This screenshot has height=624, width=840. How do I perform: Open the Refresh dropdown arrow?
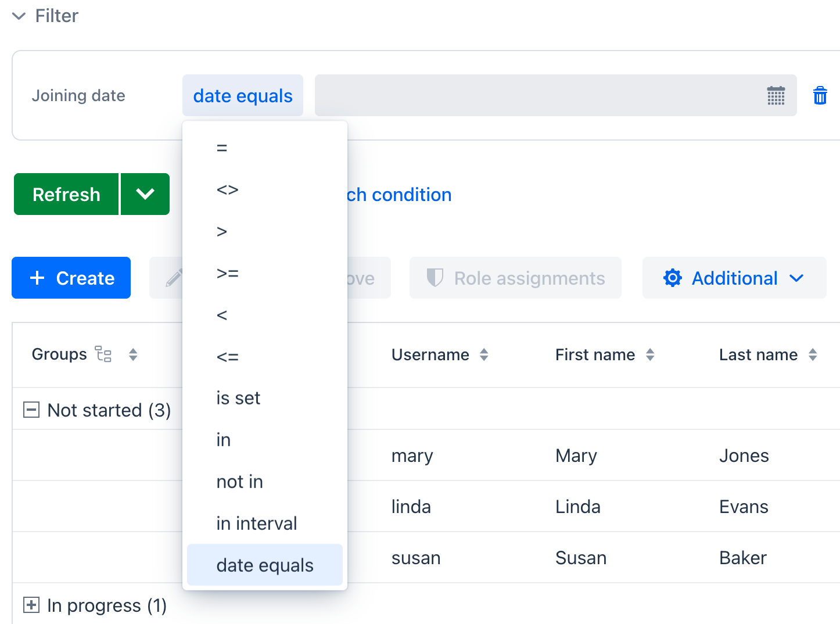(145, 194)
